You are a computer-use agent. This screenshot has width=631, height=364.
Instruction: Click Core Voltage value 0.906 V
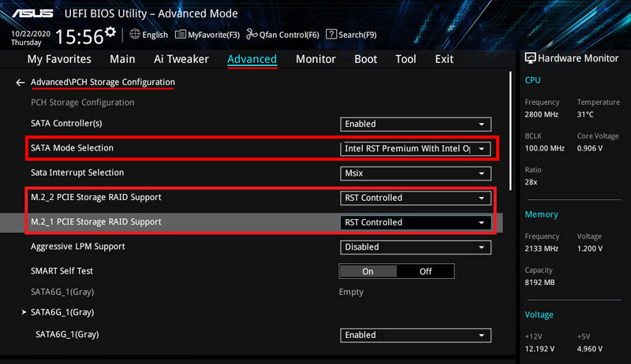coord(589,148)
